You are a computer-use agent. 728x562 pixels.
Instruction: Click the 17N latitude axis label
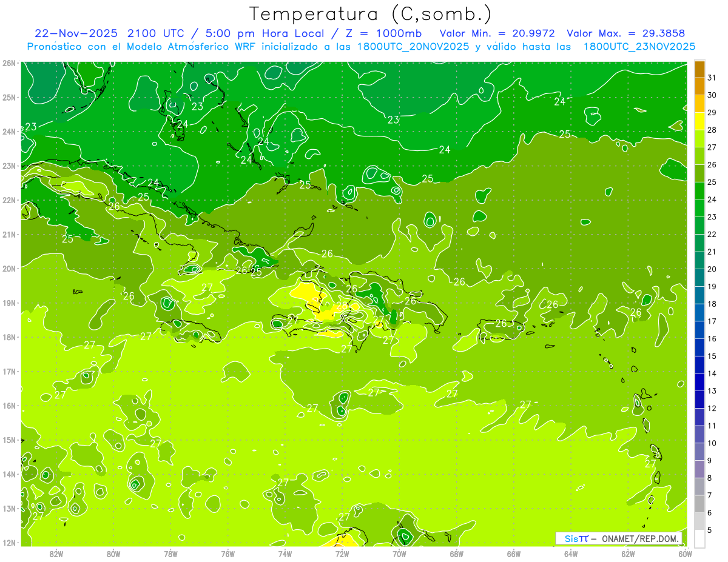(x=8, y=371)
